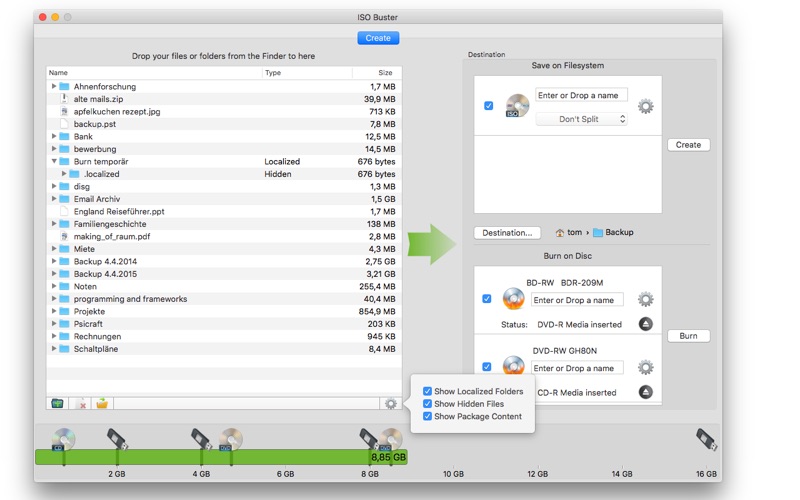800x500 pixels.
Task: Click the Destination... button
Action: click(507, 233)
